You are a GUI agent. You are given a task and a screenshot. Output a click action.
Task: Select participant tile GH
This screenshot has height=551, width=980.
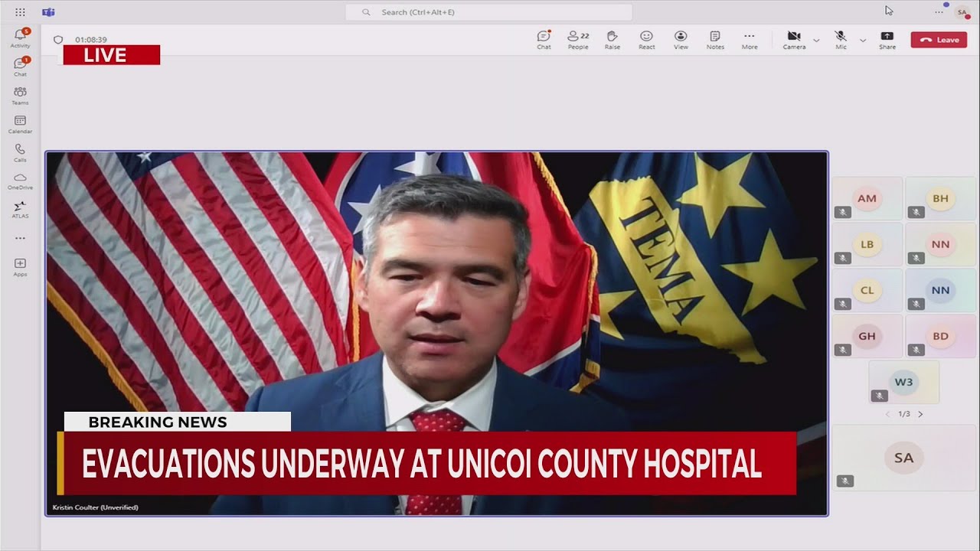867,336
